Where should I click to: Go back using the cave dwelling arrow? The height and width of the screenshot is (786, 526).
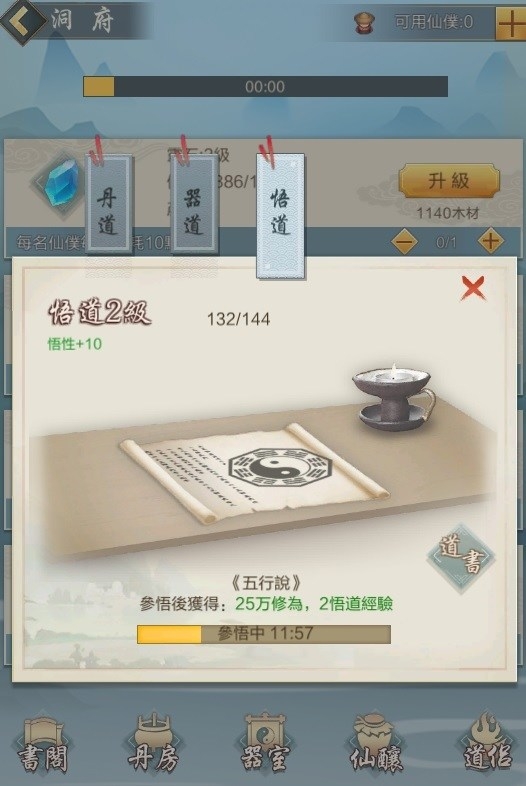[21, 21]
